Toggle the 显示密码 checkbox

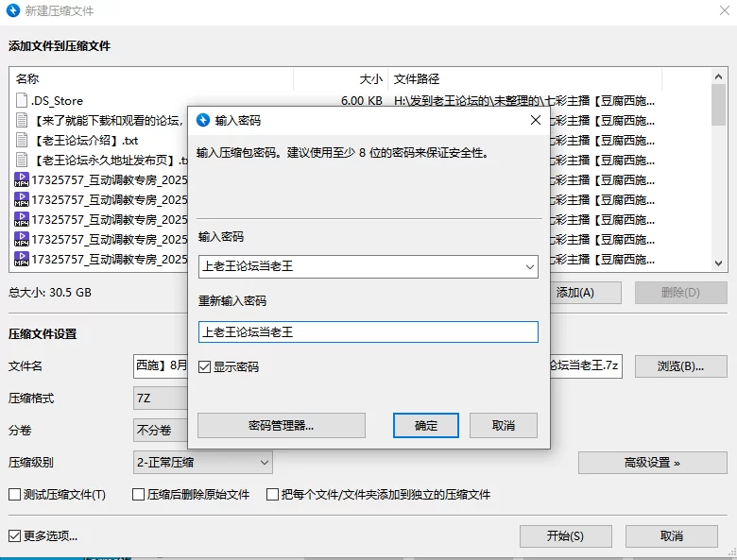[204, 367]
